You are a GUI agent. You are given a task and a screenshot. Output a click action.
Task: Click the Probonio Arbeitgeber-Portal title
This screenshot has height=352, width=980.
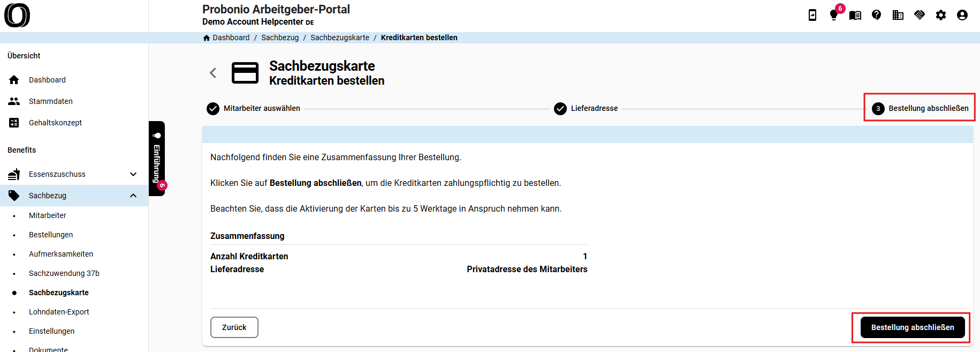pyautogui.click(x=276, y=9)
